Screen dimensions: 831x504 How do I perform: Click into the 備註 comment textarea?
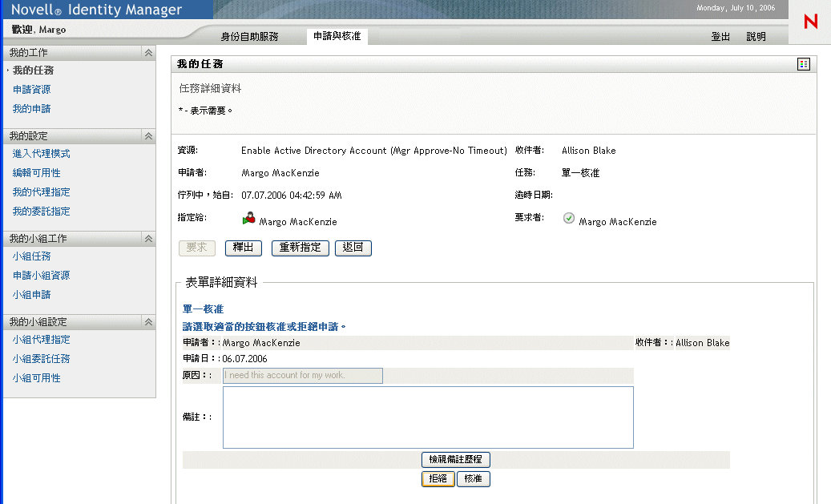pyautogui.click(x=428, y=417)
